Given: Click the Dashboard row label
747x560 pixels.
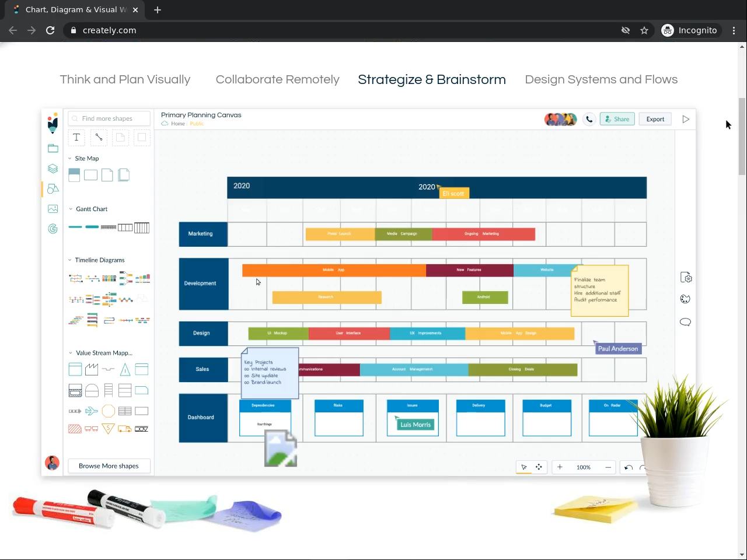Looking at the screenshot, I should [203, 418].
